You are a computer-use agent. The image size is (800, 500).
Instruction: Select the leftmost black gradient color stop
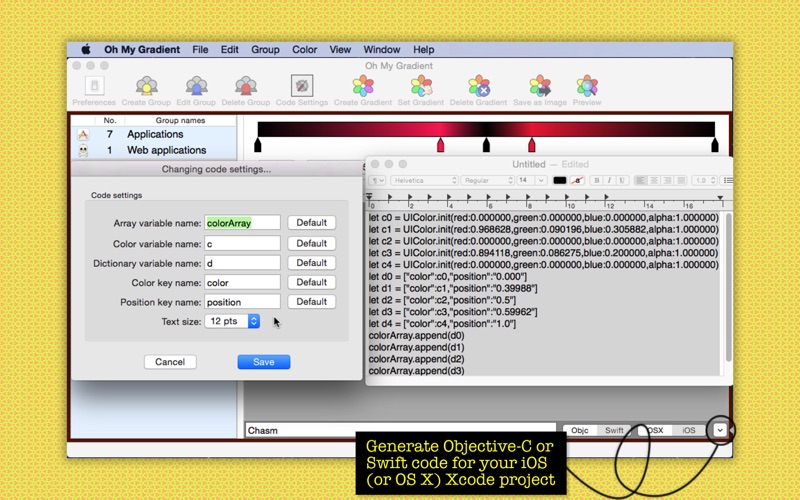(x=258, y=145)
